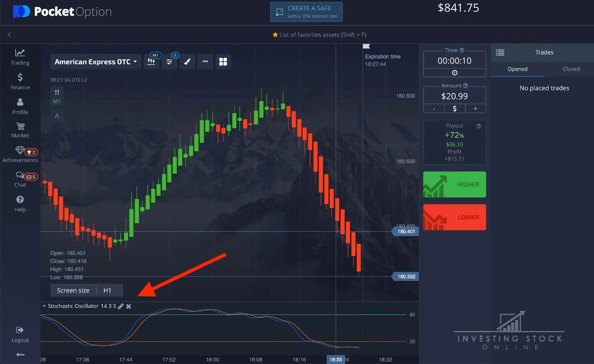This screenshot has height=364, width=594.
Task: Open List of favorites assets link
Action: pos(319,35)
